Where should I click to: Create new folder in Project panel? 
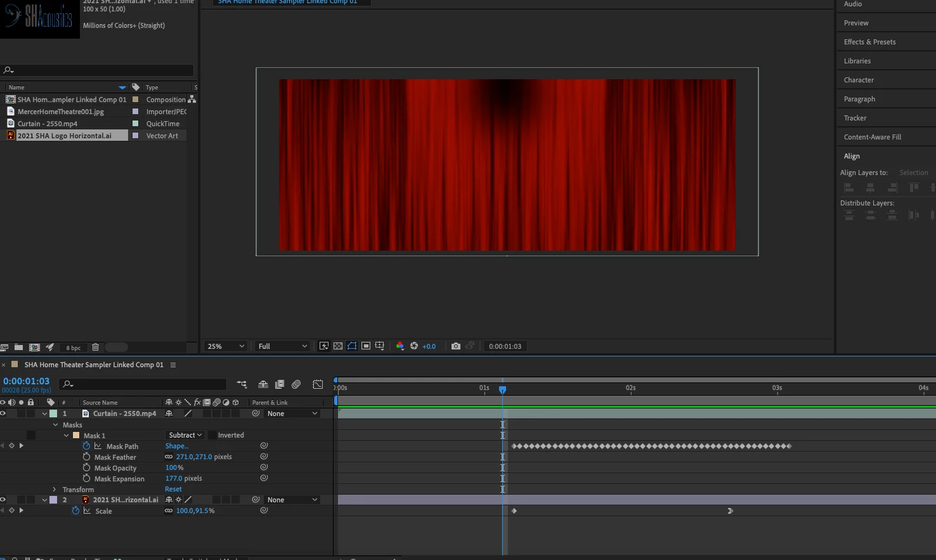pos(18,348)
